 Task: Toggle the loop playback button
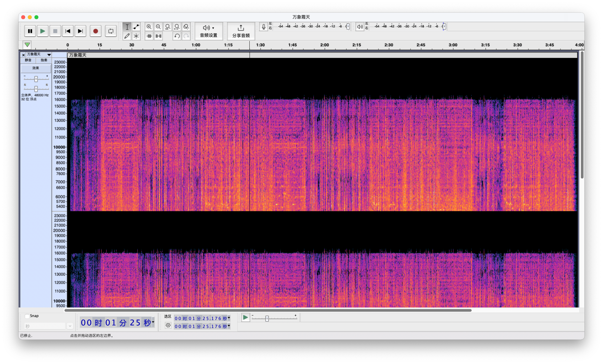[x=111, y=31]
